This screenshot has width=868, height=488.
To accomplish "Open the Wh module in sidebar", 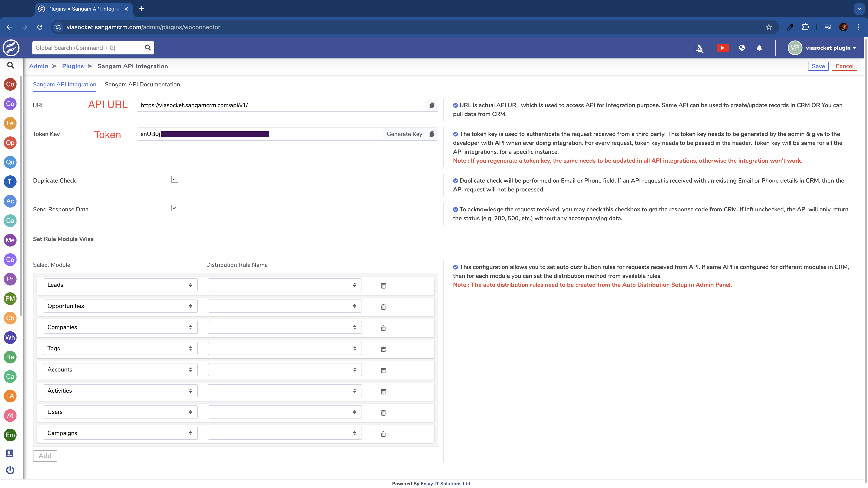I will point(10,338).
